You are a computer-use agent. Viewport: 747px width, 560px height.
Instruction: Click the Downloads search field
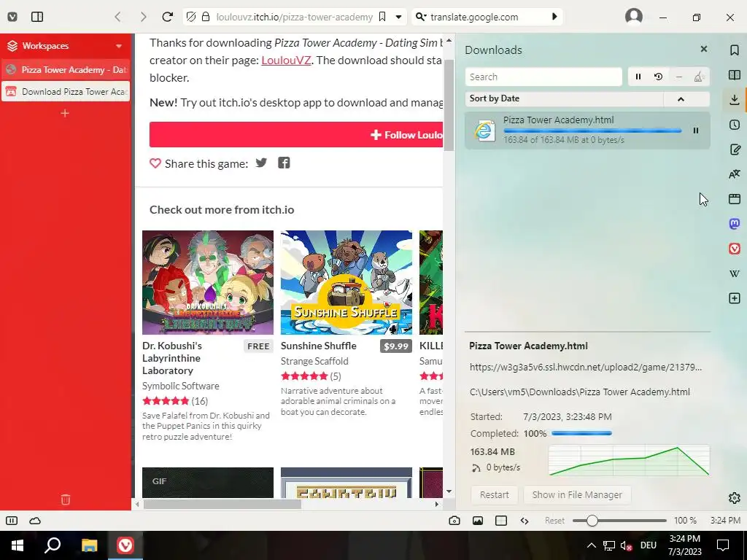tap(543, 77)
